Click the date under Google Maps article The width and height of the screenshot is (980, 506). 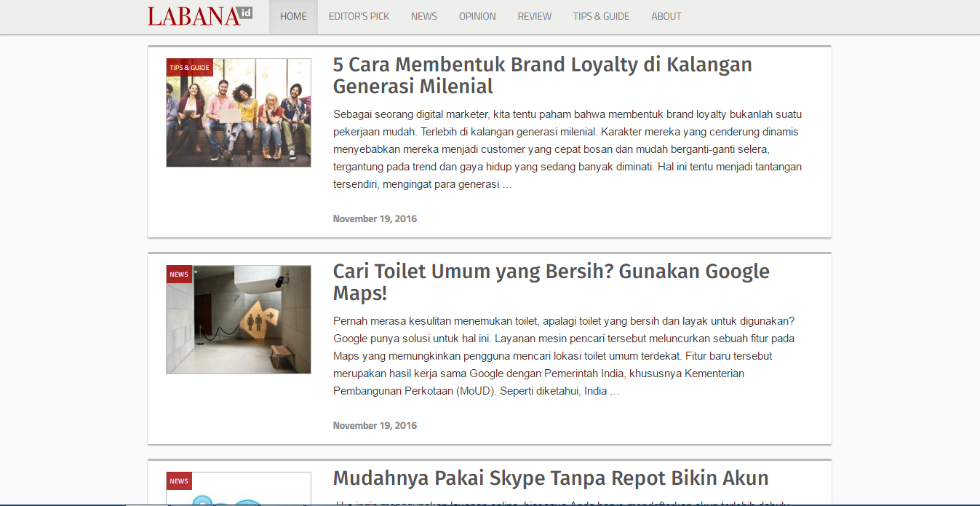375,425
